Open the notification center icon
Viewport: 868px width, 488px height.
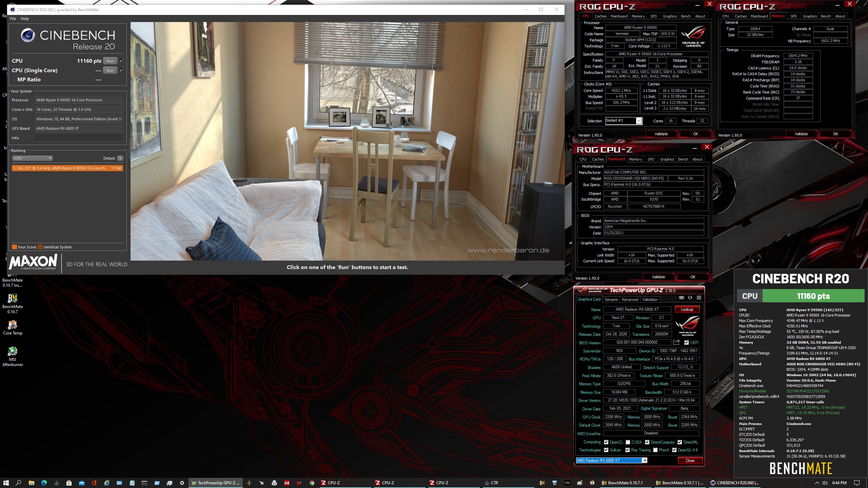(857, 483)
